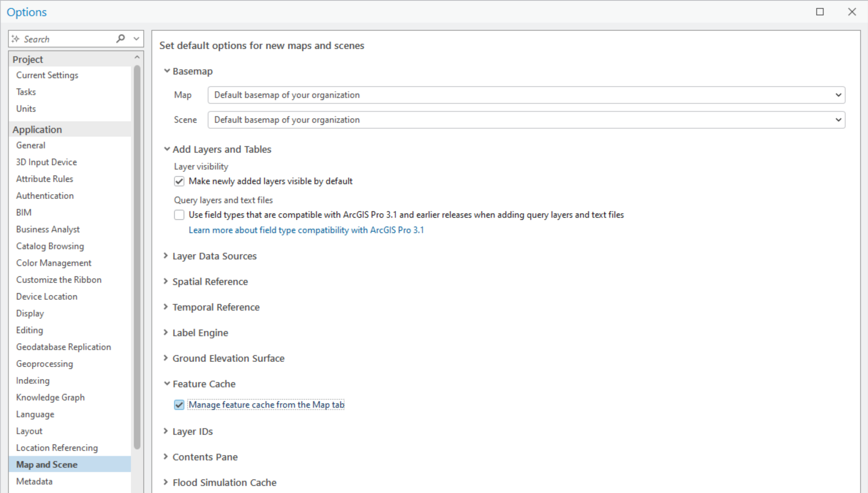This screenshot has height=493, width=868.
Task: Select Tasks in the options list
Action: coord(26,92)
